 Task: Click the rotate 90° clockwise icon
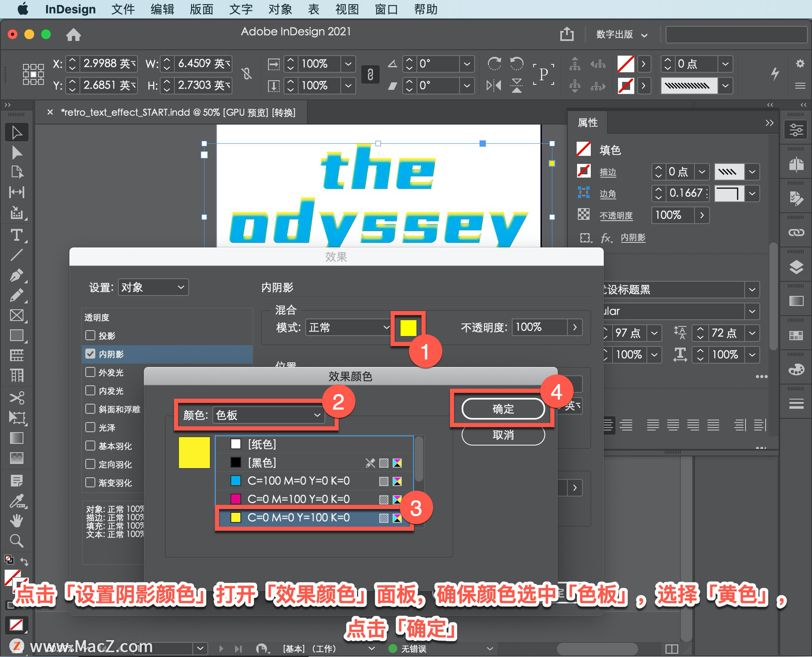(x=494, y=63)
